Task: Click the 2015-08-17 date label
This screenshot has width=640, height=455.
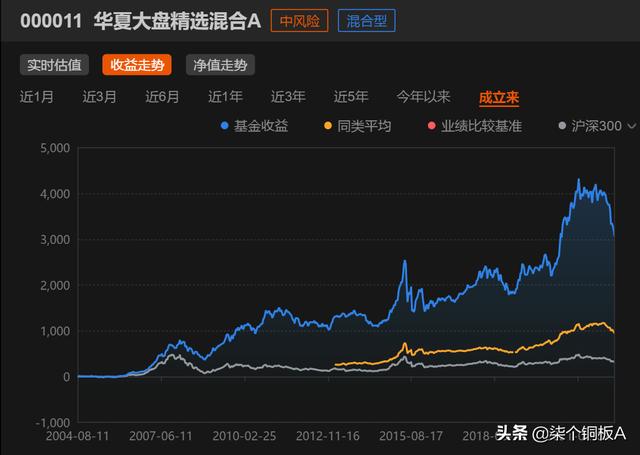Action: tap(411, 436)
